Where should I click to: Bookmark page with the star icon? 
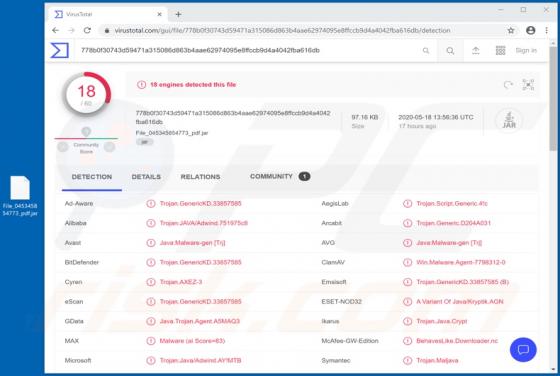pyautogui.click(x=511, y=31)
